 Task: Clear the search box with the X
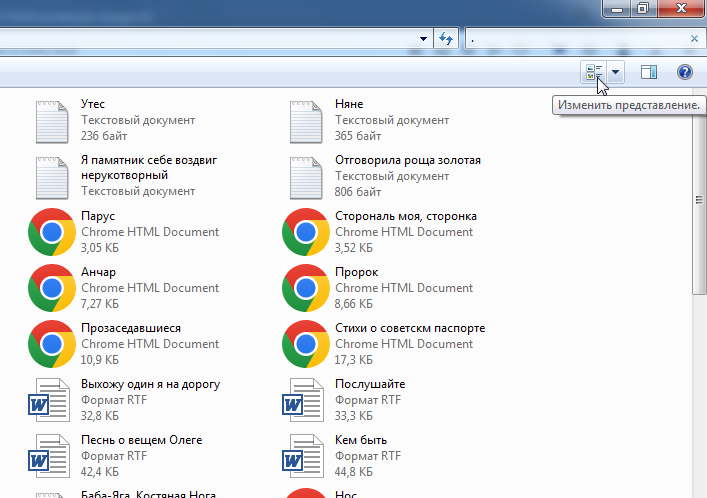click(x=694, y=39)
